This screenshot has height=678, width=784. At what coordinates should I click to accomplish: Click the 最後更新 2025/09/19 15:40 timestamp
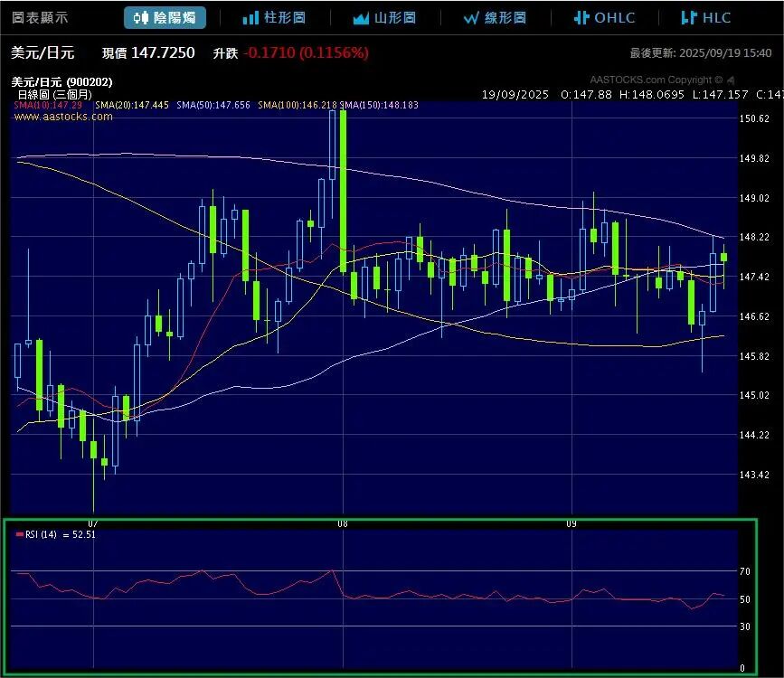click(x=701, y=53)
